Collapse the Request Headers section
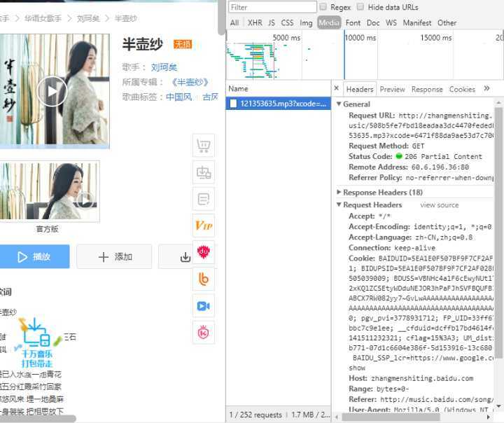 click(x=339, y=204)
